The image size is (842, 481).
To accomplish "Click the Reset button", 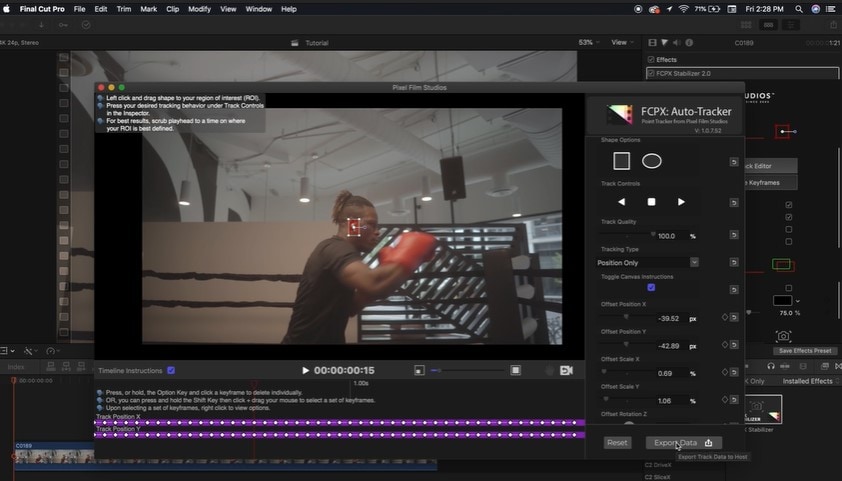I will (617, 443).
